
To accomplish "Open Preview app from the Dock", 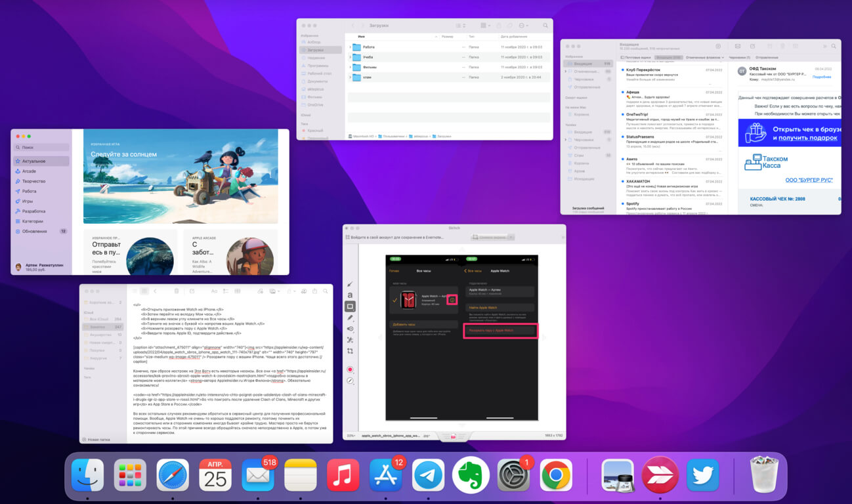I will pyautogui.click(x=618, y=475).
